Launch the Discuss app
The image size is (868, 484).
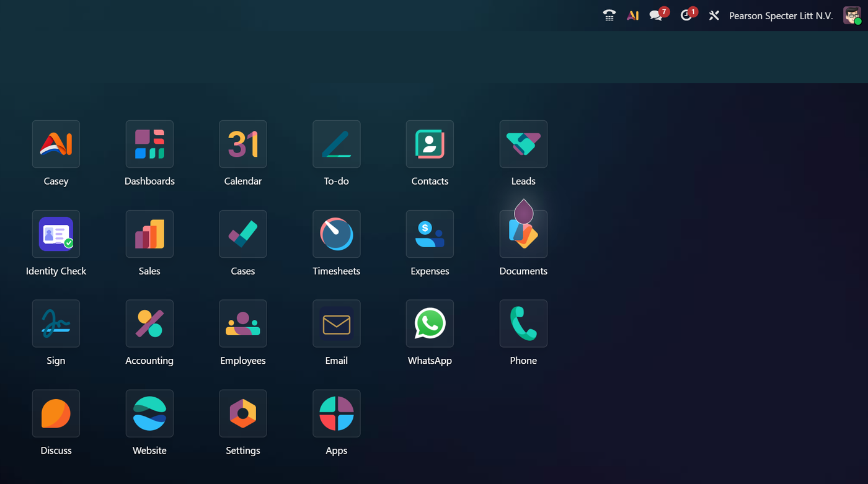tap(56, 413)
